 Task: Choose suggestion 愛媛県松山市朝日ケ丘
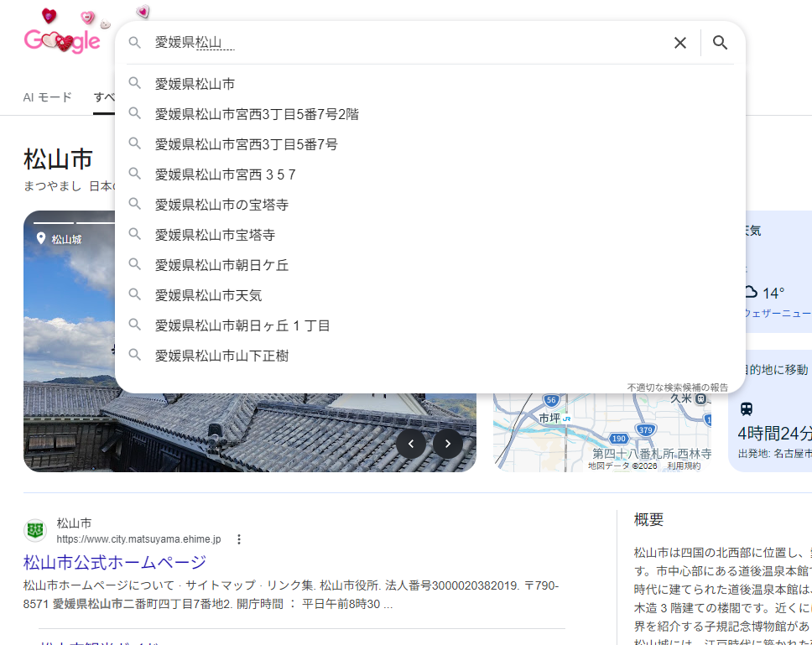[221, 265]
